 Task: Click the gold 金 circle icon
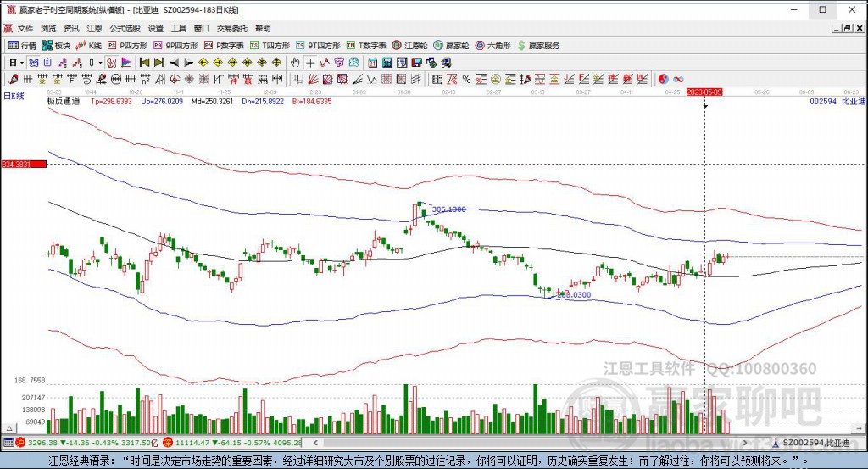tap(495, 79)
